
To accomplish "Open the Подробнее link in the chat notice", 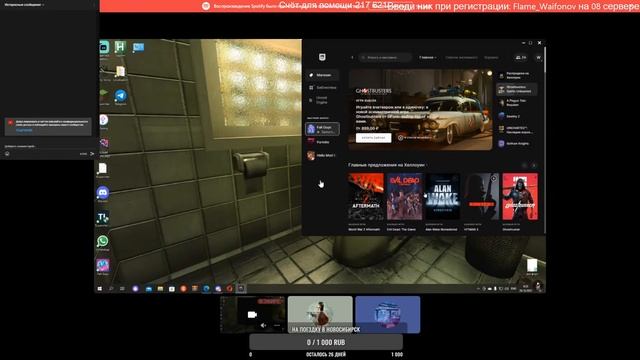I will (24, 130).
